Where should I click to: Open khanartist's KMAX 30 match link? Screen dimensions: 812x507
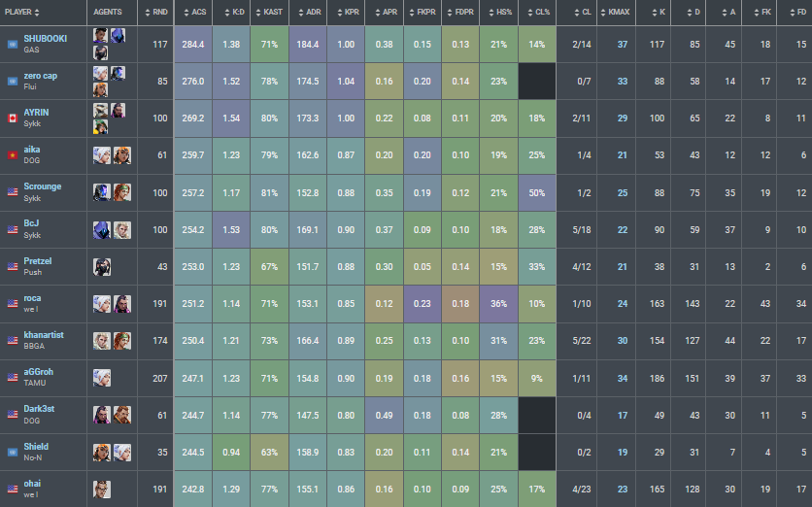tap(622, 341)
